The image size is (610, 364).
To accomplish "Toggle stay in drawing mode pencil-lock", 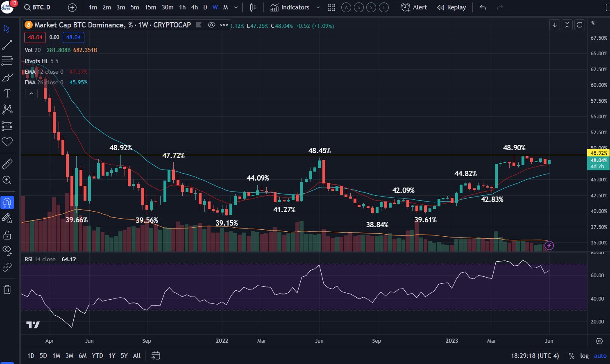I will [7, 218].
